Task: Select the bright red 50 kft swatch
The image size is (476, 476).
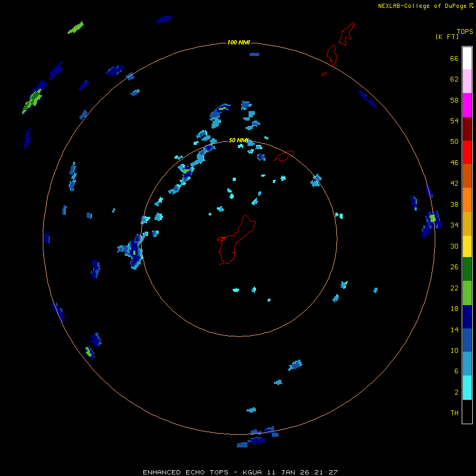Action: pyautogui.click(x=467, y=152)
